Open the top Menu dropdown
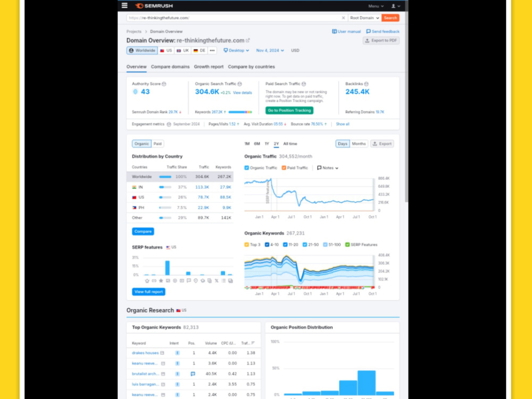 pyautogui.click(x=376, y=6)
